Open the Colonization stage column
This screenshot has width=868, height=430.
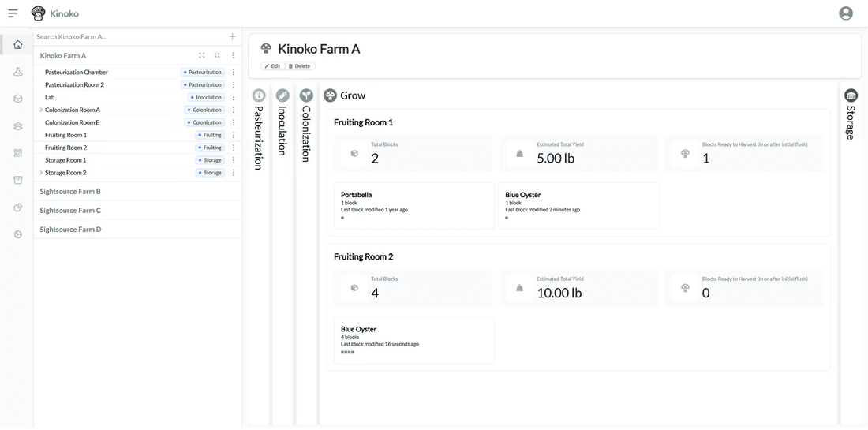tap(306, 126)
